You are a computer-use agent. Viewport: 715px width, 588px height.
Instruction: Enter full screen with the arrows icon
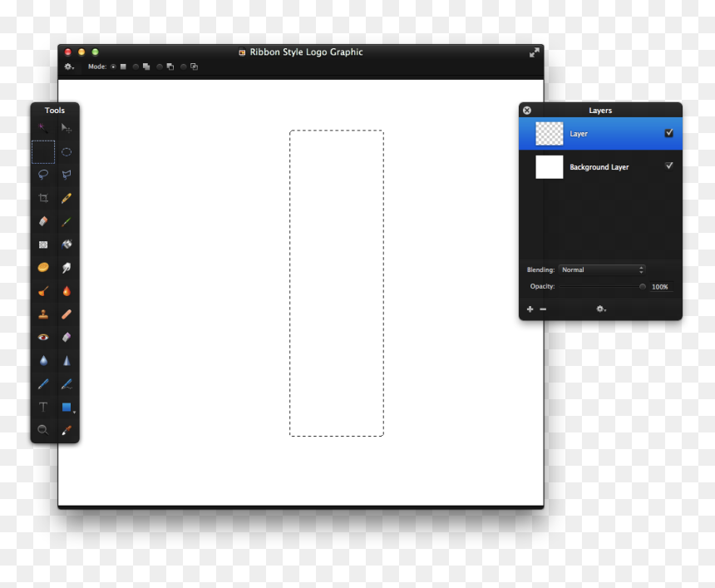pos(535,52)
